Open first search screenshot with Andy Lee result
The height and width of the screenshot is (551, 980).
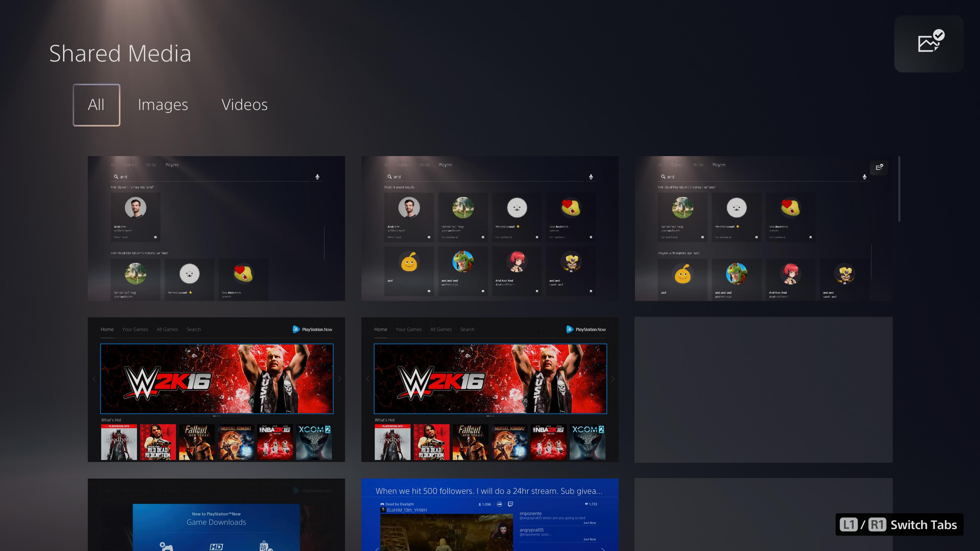point(216,229)
